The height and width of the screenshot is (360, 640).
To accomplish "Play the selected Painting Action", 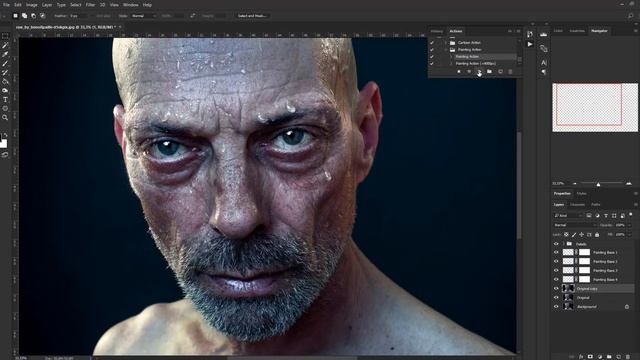I will (479, 72).
